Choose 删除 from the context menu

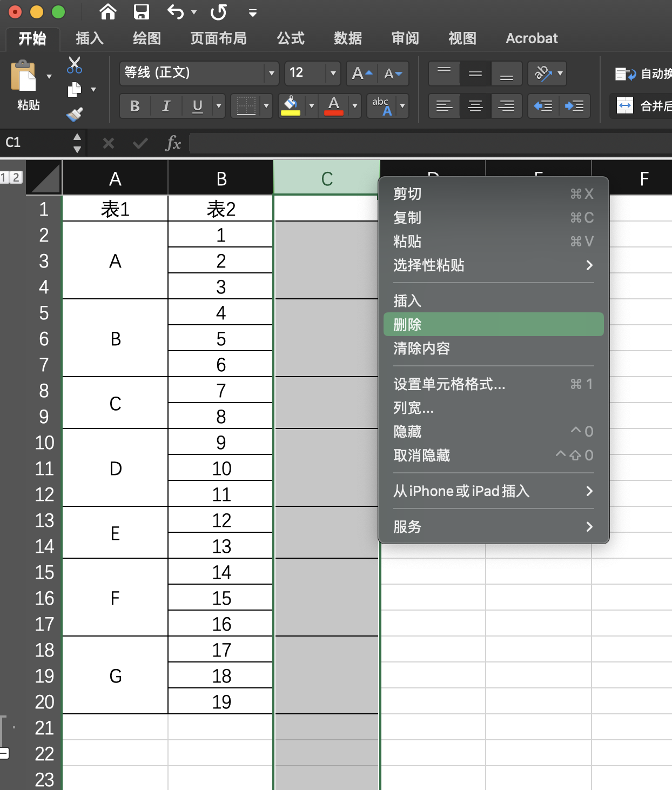point(407,324)
